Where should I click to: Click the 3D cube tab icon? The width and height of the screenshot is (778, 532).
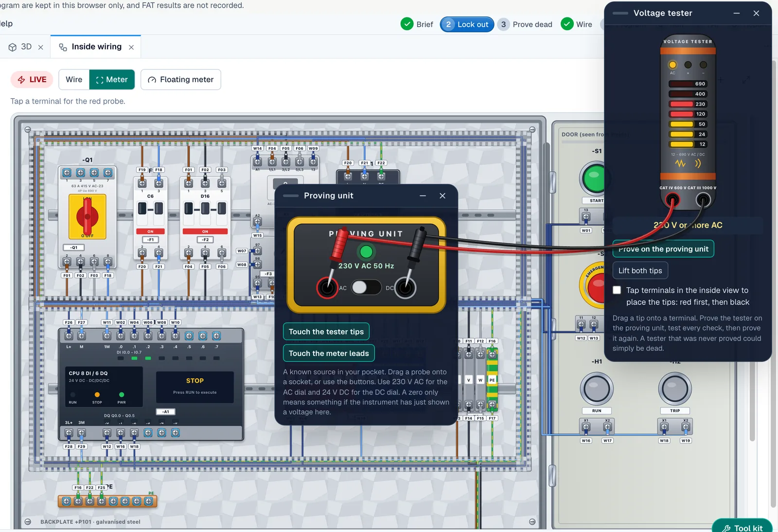coord(13,47)
